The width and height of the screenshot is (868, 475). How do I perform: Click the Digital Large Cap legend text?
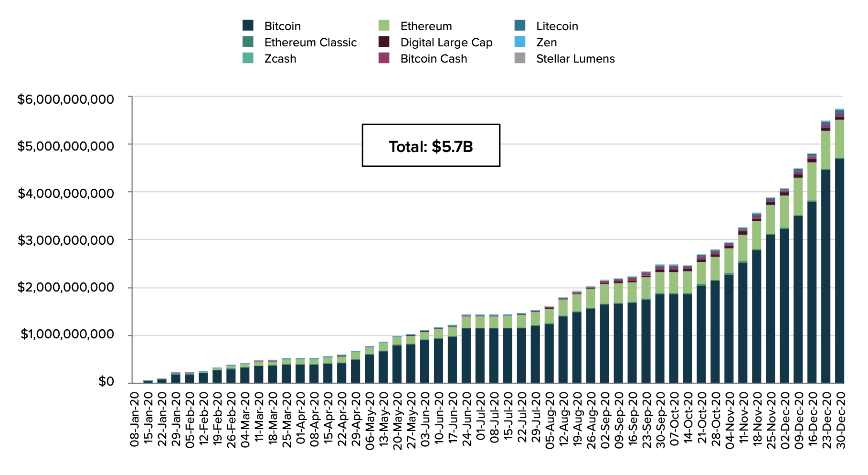tap(446, 43)
